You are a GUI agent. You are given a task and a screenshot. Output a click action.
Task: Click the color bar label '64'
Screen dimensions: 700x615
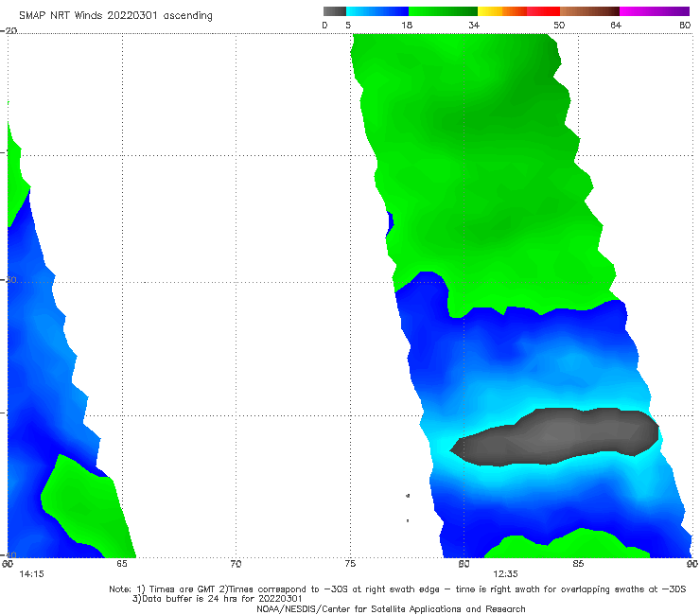pyautogui.click(x=616, y=25)
